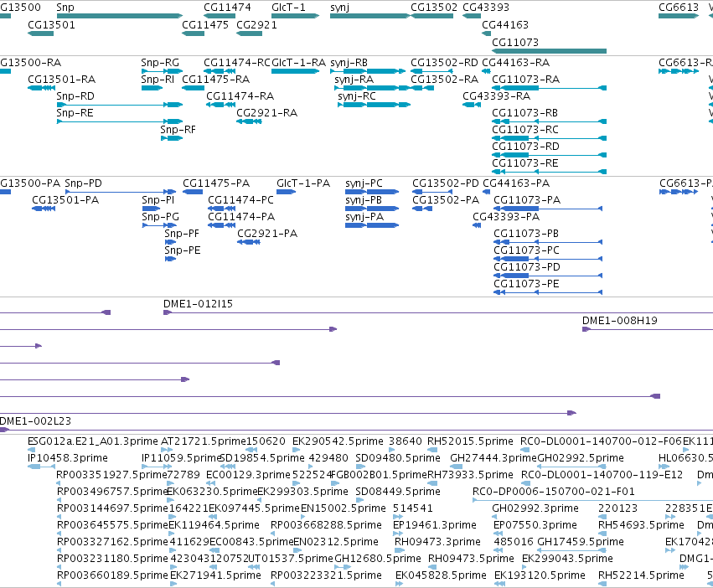Viewport: 713px width, 588px height.
Task: Click the CG11073-RC transcript label
Action: (x=525, y=130)
